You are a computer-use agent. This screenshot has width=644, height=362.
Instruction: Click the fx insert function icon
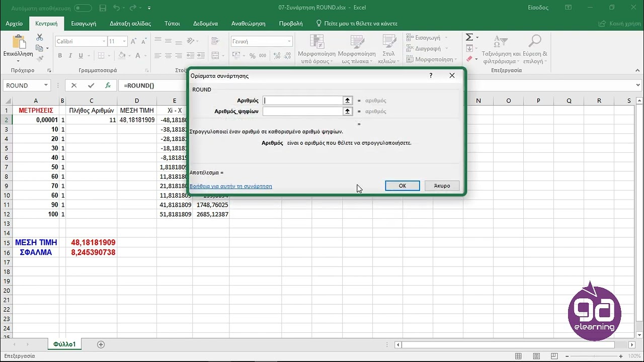pos(108,85)
